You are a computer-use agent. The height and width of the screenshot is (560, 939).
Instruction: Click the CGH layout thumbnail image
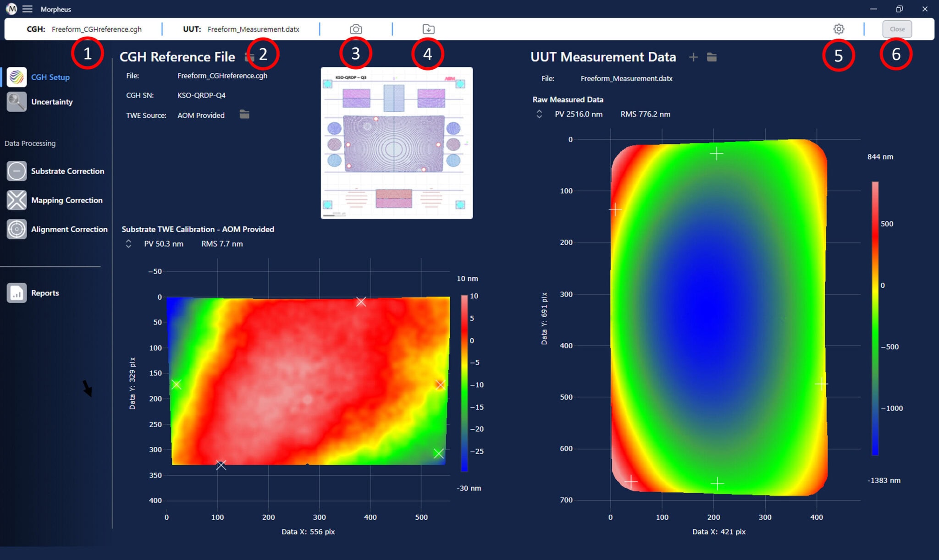point(397,143)
